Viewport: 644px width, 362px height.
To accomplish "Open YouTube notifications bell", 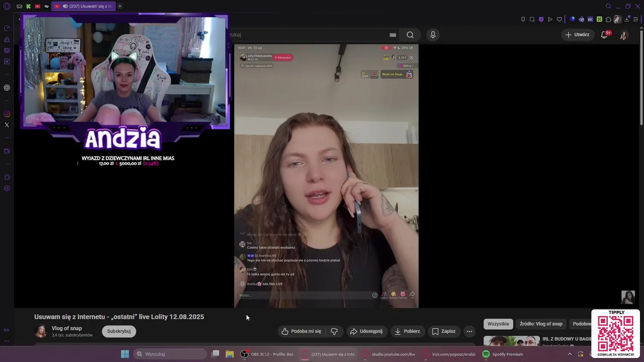I will tap(605, 35).
